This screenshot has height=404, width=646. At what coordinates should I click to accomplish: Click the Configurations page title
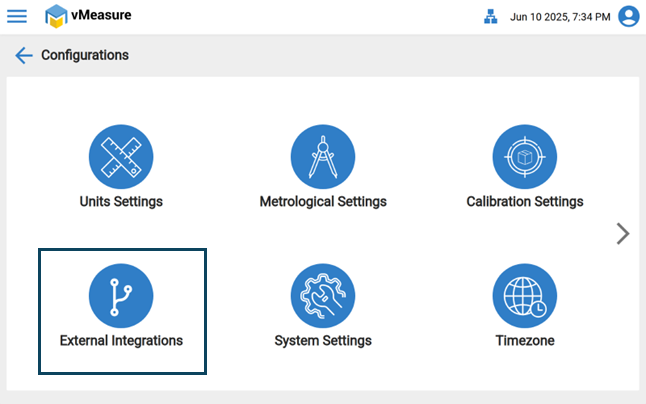point(85,55)
